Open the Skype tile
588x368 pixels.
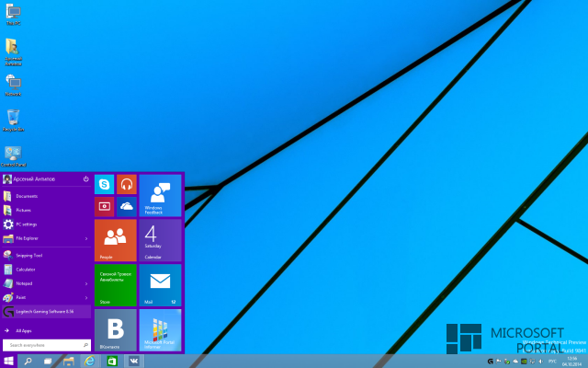[x=104, y=184]
